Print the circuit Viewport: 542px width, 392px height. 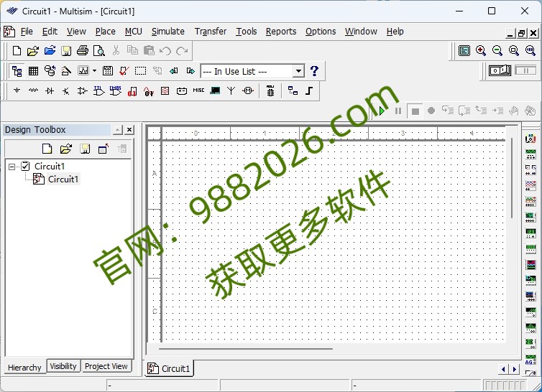pos(82,51)
